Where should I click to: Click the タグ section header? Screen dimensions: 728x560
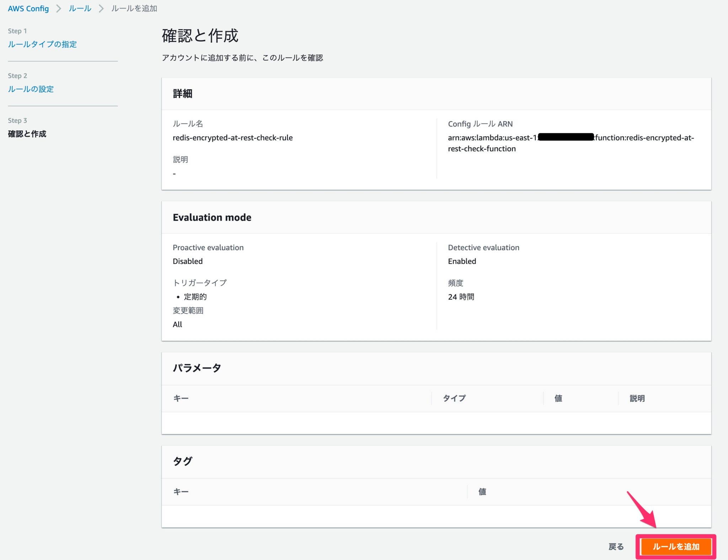point(182,461)
